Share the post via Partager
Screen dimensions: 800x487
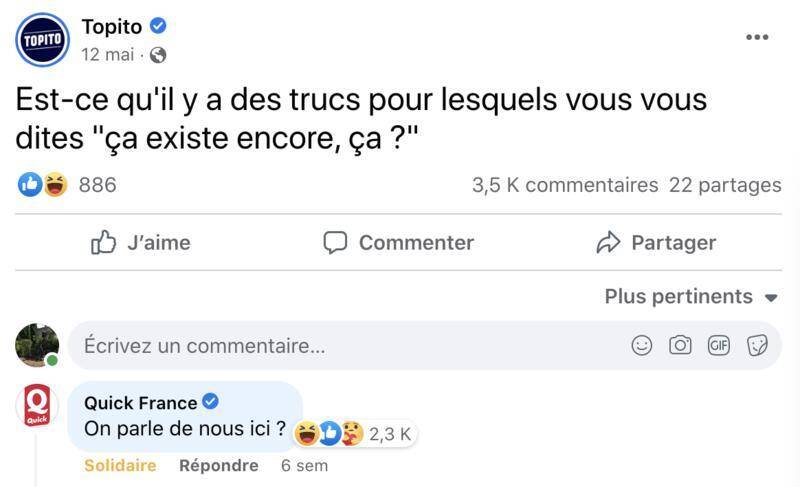tap(656, 242)
